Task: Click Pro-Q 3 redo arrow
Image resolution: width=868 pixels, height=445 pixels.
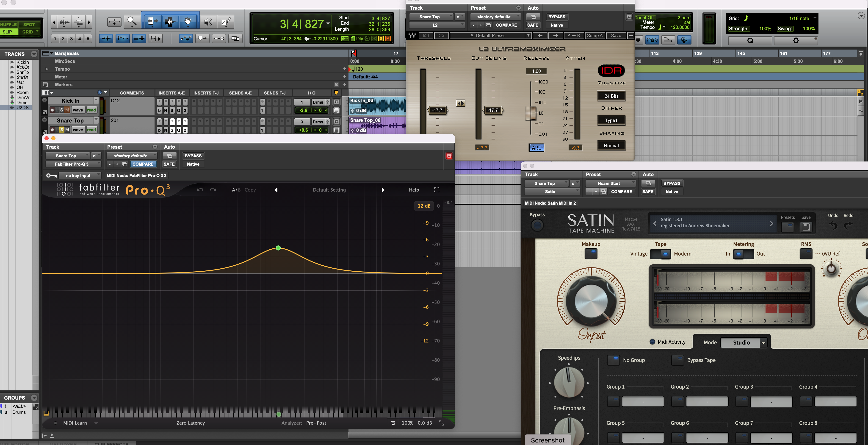Action: (x=213, y=190)
